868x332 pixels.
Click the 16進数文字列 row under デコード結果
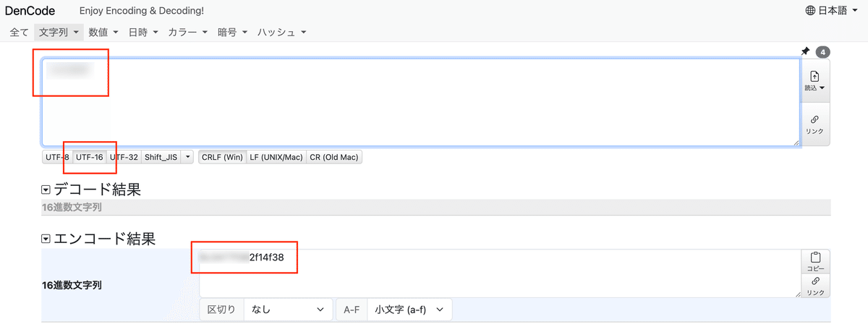436,208
